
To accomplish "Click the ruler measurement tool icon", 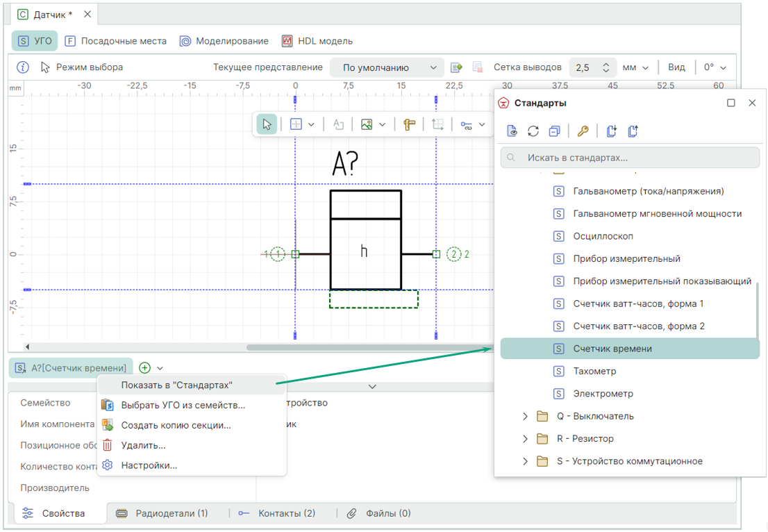I will 409,125.
